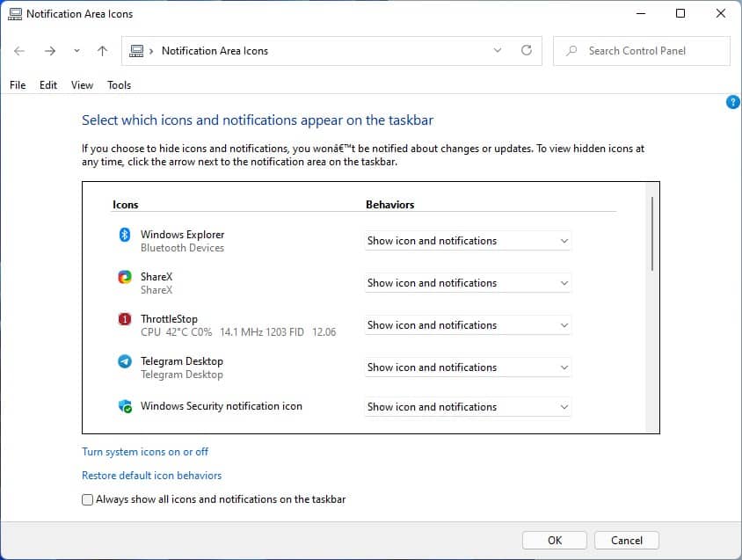Click inside the Search Control Panel field
This screenshot has height=560, width=742.
(641, 51)
